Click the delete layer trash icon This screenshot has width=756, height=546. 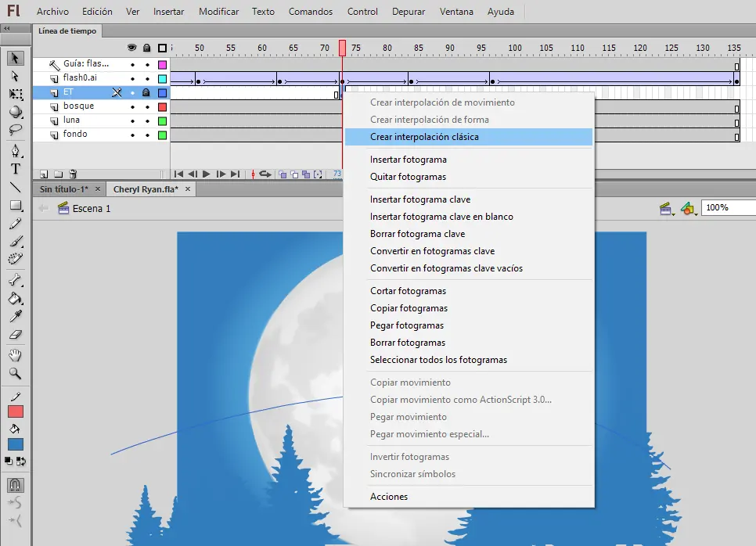point(73,174)
